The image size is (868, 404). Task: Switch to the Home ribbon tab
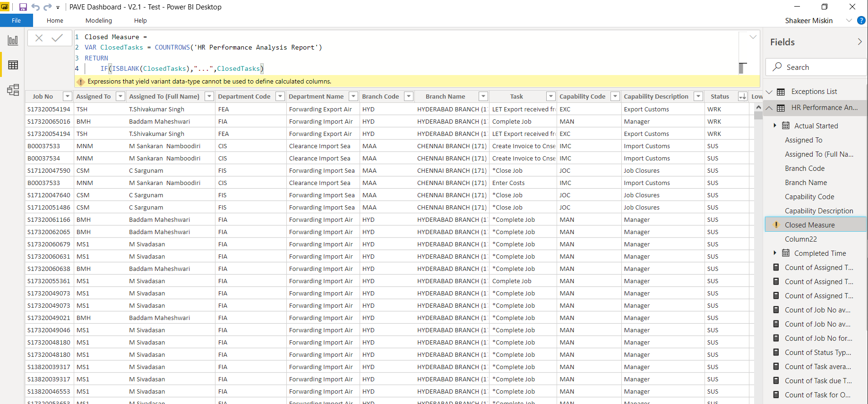coord(55,20)
